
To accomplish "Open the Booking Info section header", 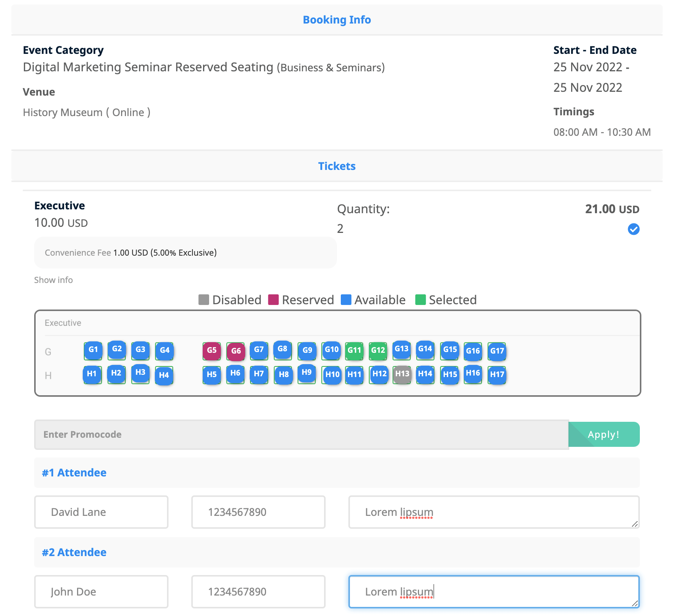I will tap(337, 20).
